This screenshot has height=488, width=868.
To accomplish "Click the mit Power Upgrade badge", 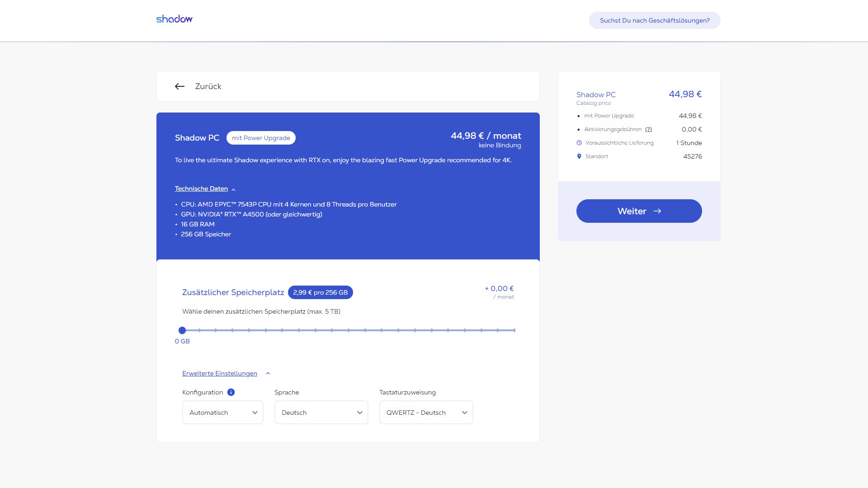I will click(x=261, y=138).
